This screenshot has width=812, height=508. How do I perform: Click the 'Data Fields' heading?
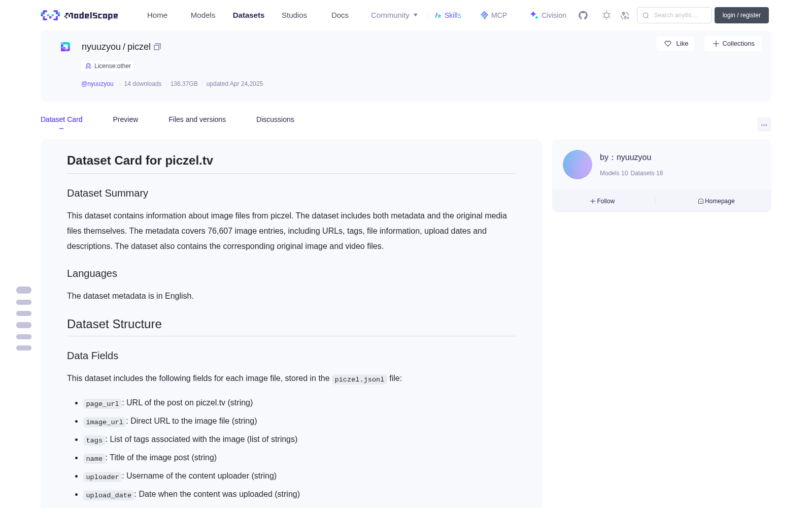92,356
